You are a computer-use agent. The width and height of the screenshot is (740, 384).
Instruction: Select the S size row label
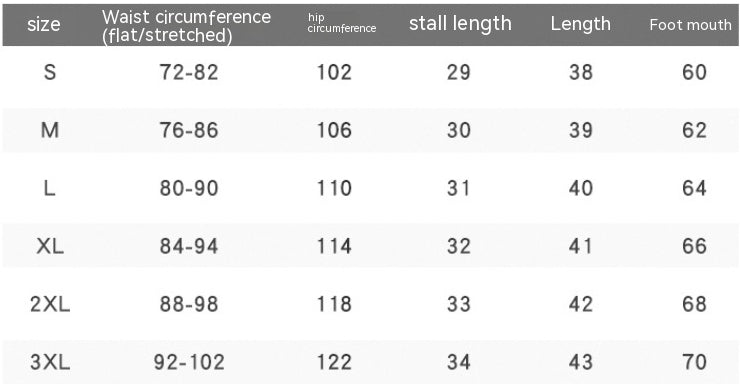click(x=50, y=72)
